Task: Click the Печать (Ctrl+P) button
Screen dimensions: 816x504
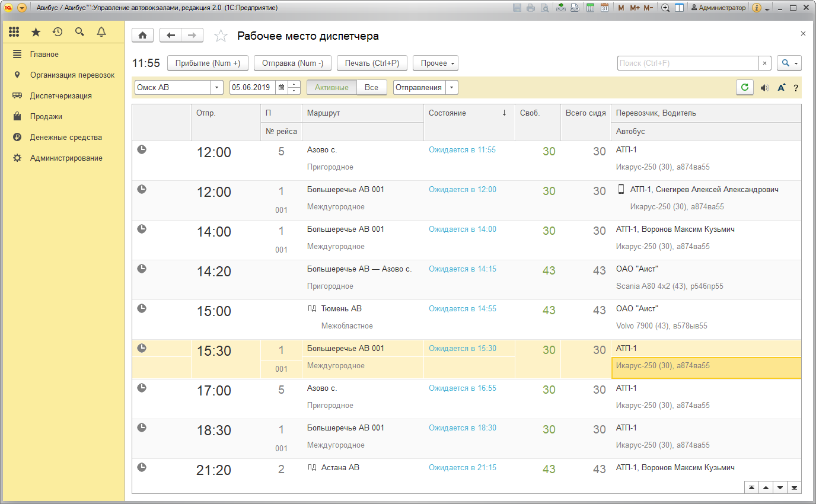Action: [372, 63]
